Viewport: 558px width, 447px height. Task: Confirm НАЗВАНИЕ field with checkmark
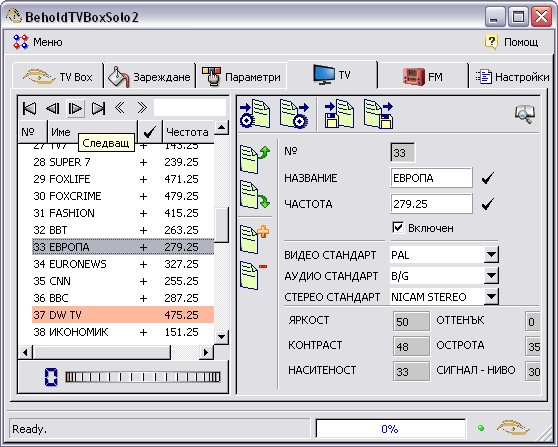[x=488, y=177]
